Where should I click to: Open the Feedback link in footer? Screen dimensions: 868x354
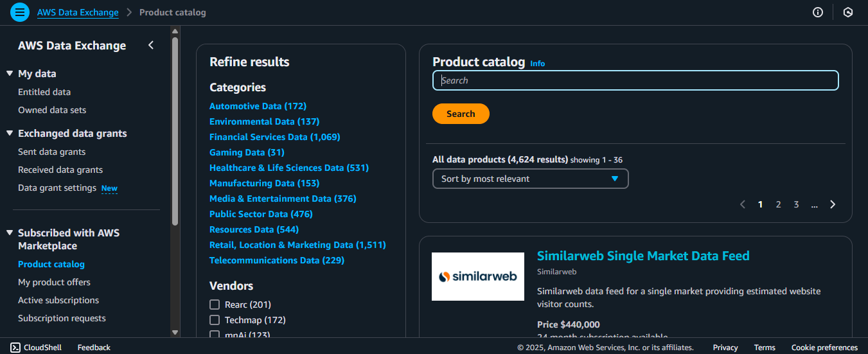coord(94,347)
